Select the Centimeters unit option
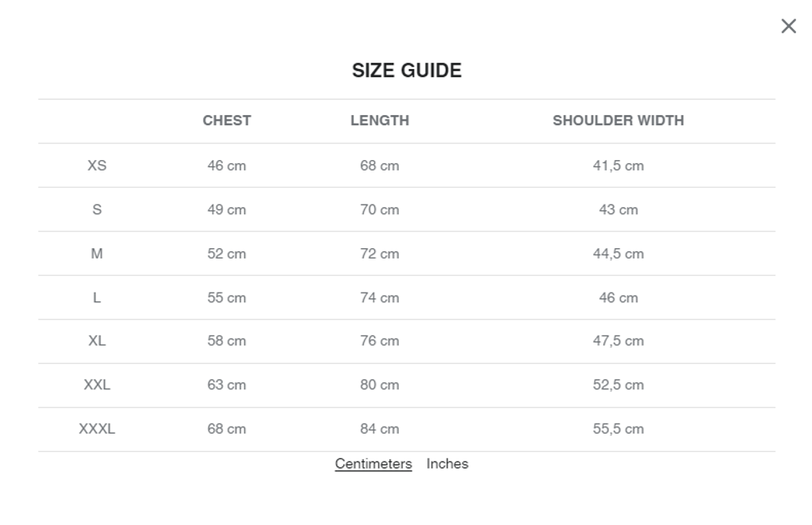 [373, 463]
